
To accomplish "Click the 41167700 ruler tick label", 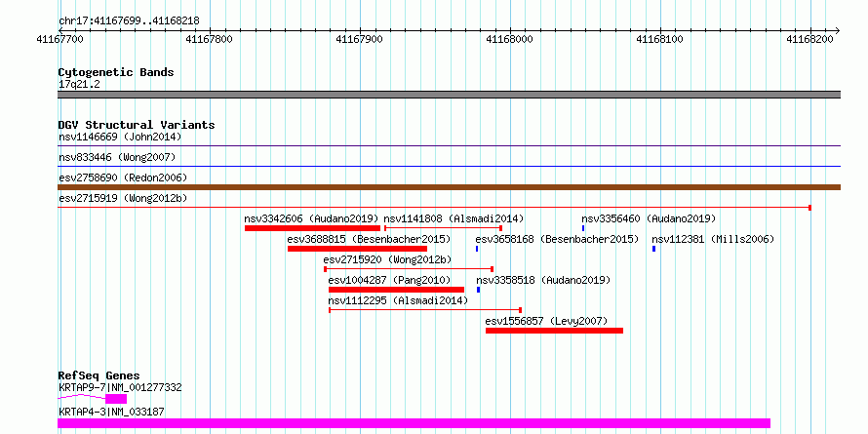I will (59, 39).
